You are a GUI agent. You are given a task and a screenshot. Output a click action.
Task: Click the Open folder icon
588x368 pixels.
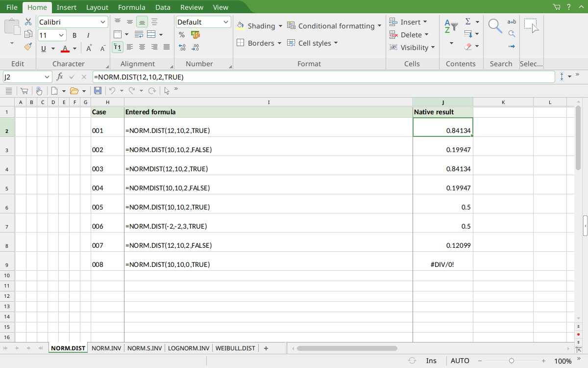pyautogui.click(x=74, y=91)
